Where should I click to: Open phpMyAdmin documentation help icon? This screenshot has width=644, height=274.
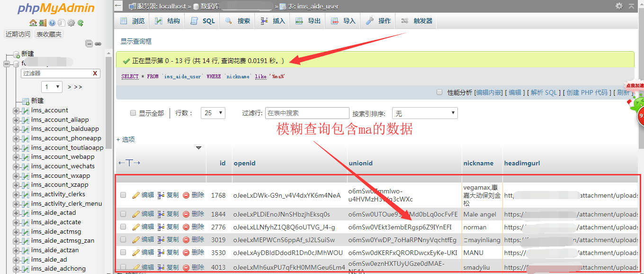(x=52, y=23)
